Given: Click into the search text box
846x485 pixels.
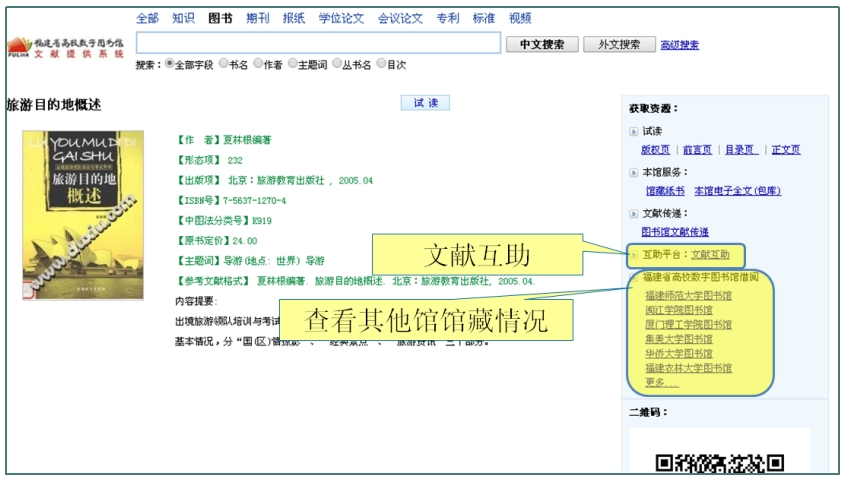Looking at the screenshot, I should point(318,43).
